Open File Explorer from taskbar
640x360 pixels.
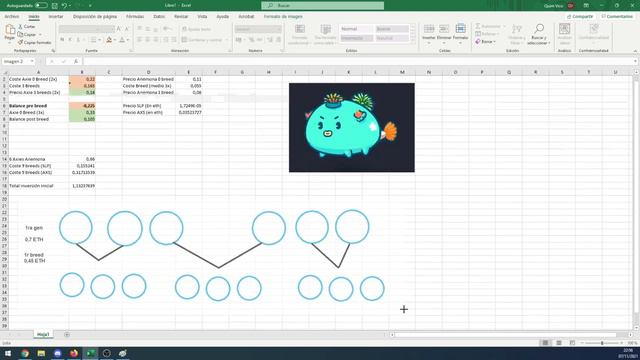tap(41, 353)
